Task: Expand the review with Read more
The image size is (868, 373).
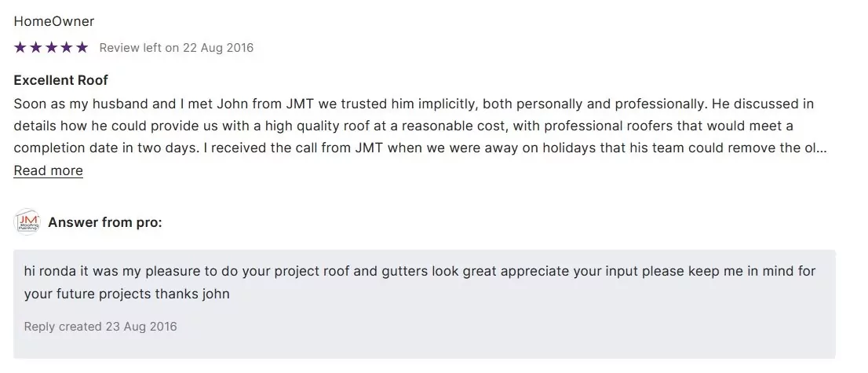Action: 48,170
